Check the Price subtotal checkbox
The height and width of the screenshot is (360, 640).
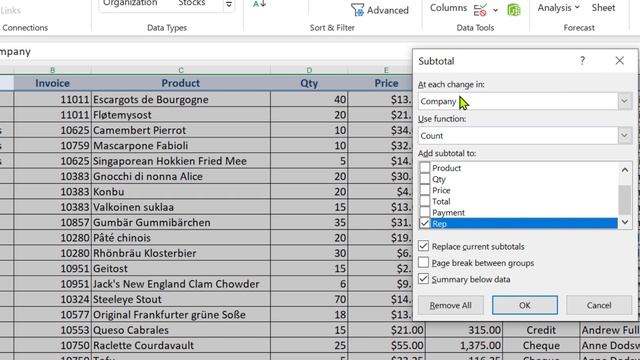425,190
